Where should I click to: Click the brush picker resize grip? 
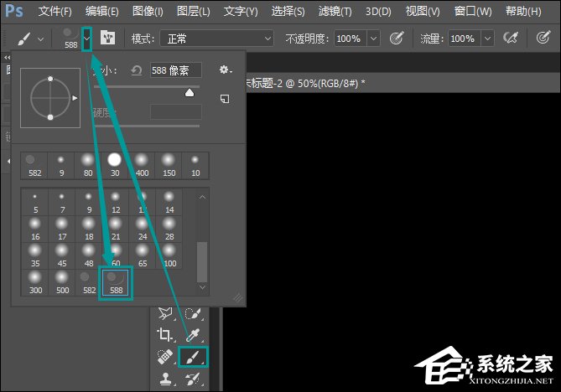(x=238, y=297)
